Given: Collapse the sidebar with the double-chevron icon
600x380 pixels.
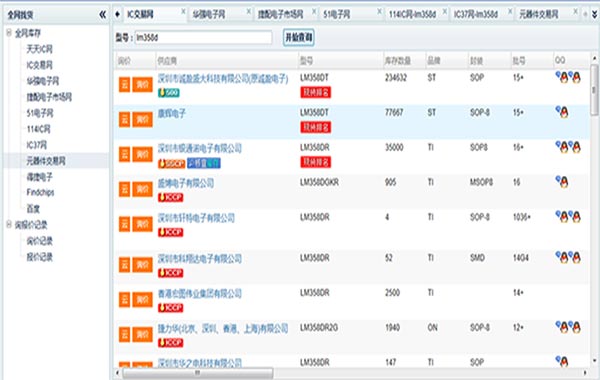Looking at the screenshot, I should [x=102, y=15].
